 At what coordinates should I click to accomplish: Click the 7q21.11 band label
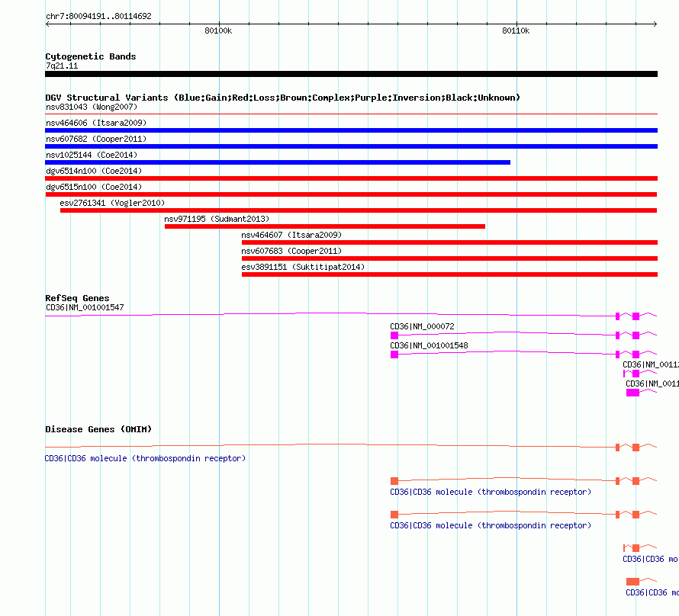tap(62, 66)
